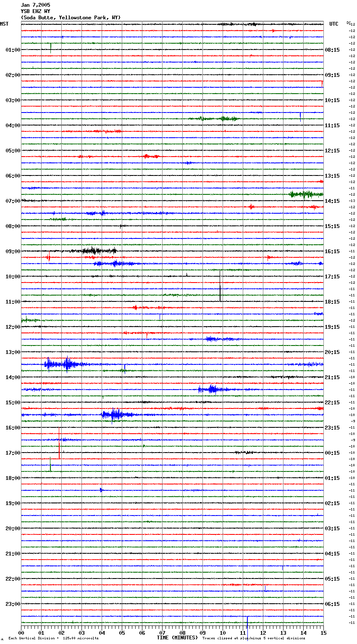Screen dimensions: 357x644
Task: Click the black seismic burst on the 09:00 trace
Action: [97, 251]
